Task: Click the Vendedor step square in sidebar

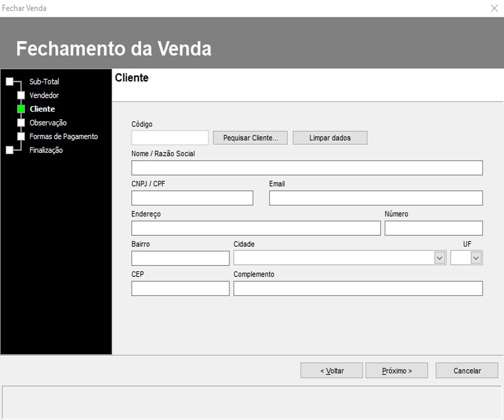Action: [x=22, y=95]
